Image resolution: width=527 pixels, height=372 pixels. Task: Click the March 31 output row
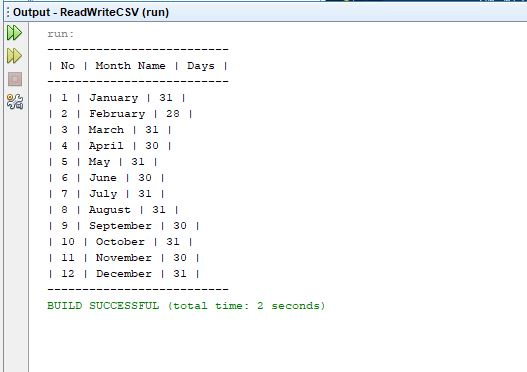(x=110, y=130)
